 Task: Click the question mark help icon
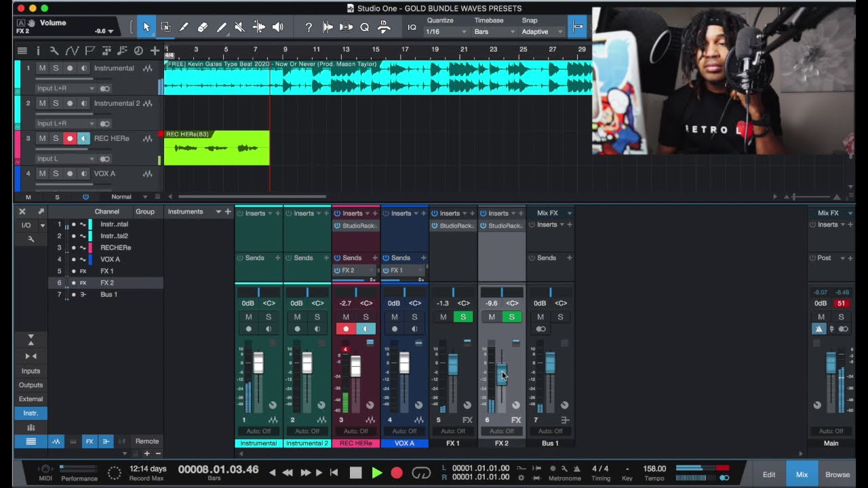point(309,27)
